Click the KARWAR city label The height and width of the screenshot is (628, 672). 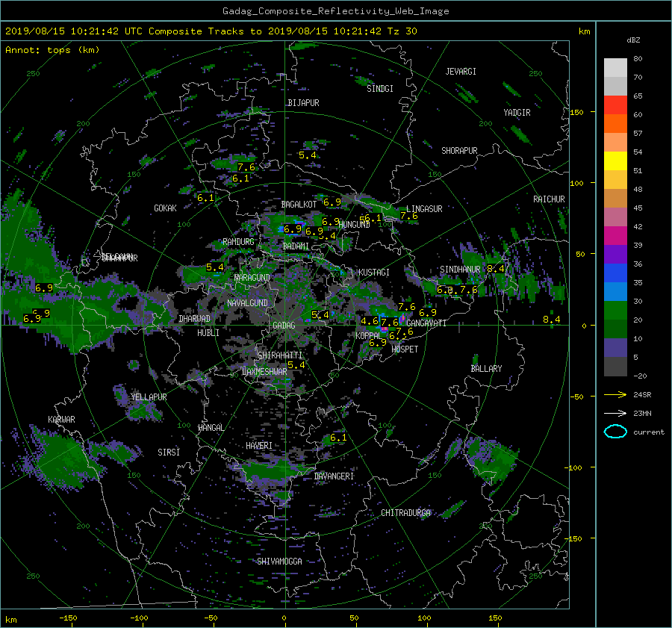[x=61, y=419]
